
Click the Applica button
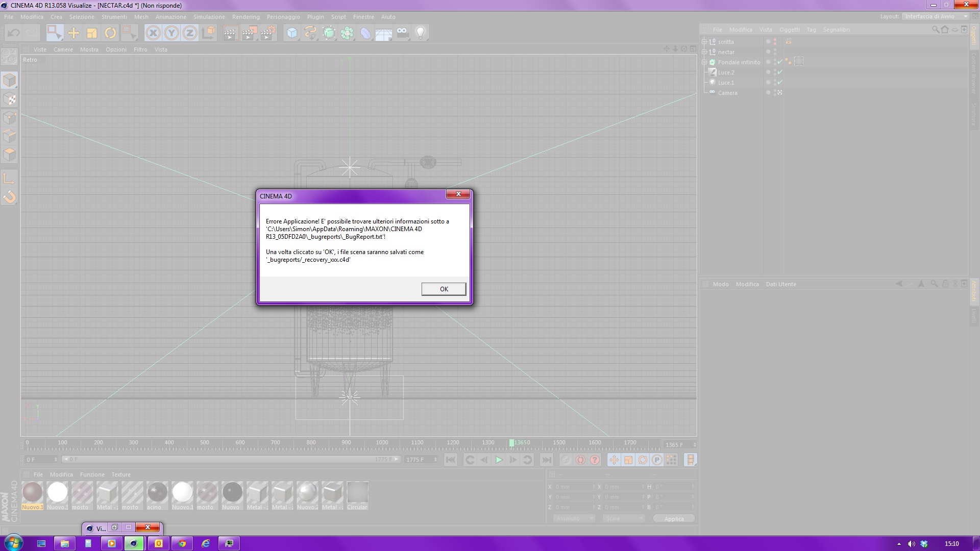click(x=674, y=518)
